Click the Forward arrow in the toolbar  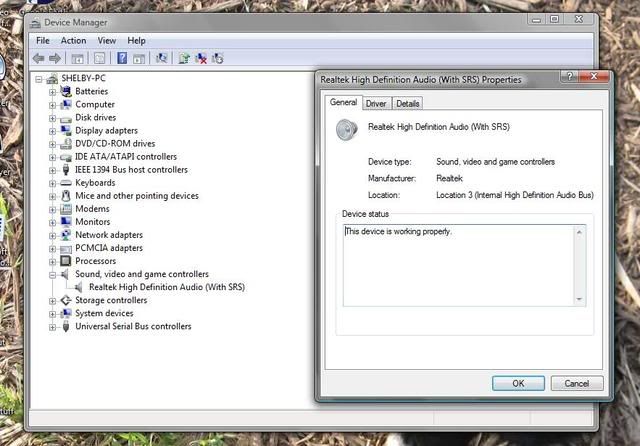pyautogui.click(x=55, y=58)
